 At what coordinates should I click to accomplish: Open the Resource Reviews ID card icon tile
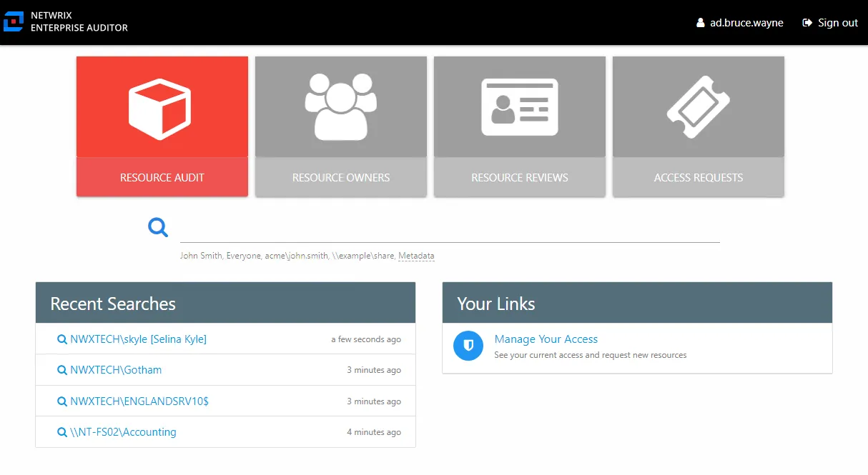coord(520,107)
